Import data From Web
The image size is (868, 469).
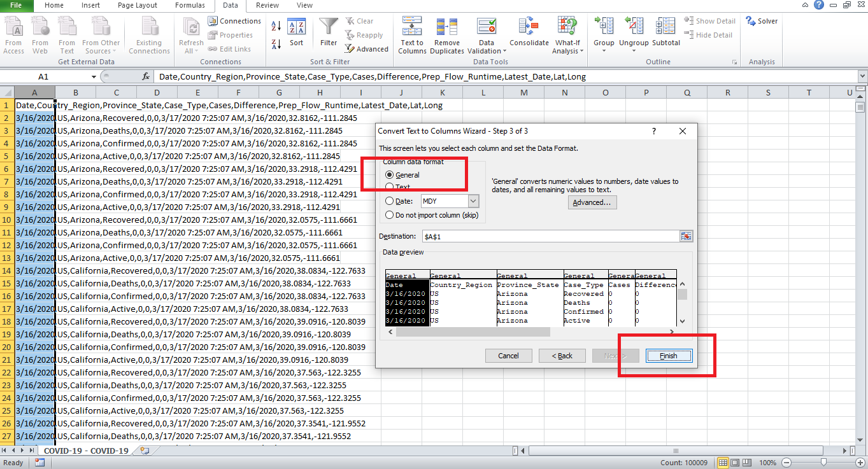[x=40, y=36]
